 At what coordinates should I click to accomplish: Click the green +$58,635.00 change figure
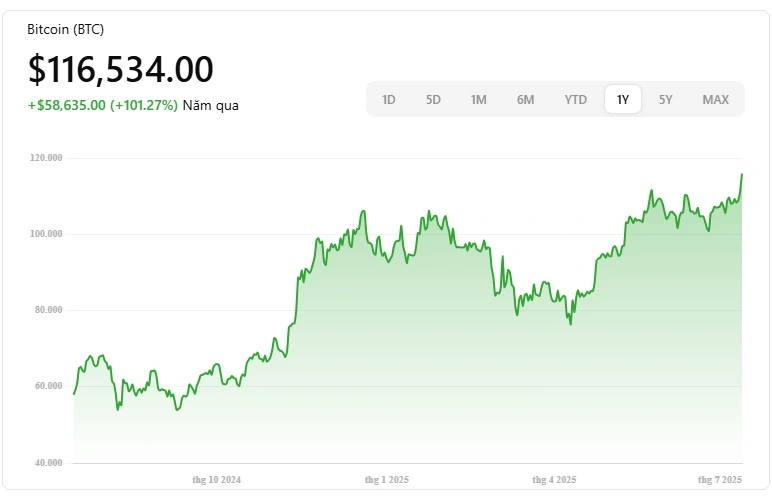pyautogui.click(x=66, y=105)
